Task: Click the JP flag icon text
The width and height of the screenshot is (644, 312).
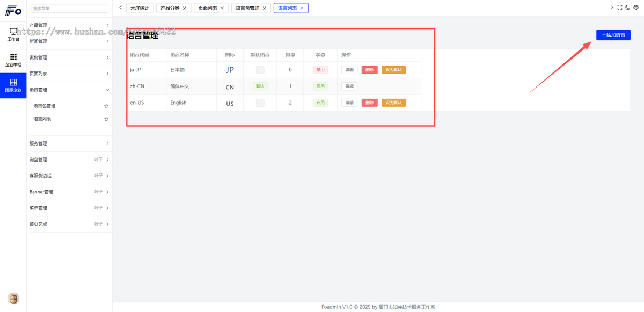Action: pos(230,70)
